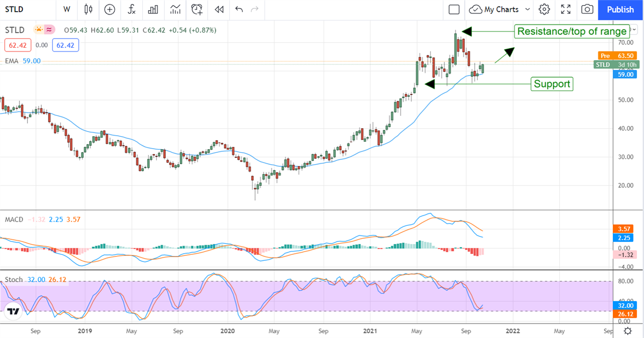Open the fx indicators menu

(131, 9)
